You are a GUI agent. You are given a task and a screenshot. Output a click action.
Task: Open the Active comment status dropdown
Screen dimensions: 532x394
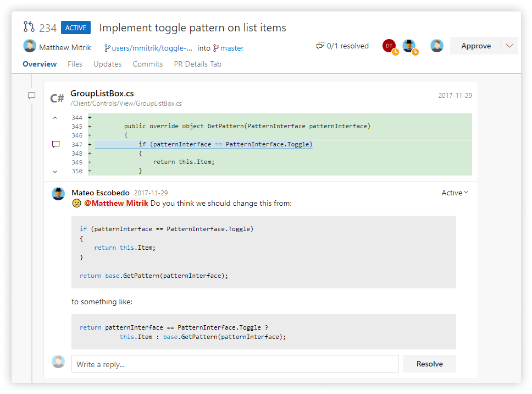[455, 193]
